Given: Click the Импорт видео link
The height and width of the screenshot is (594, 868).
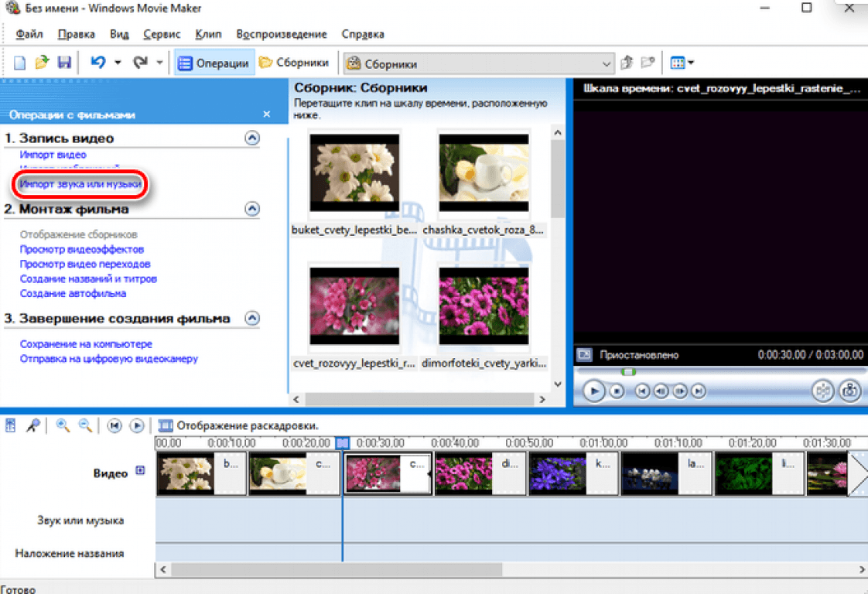Looking at the screenshot, I should pyautogui.click(x=53, y=155).
